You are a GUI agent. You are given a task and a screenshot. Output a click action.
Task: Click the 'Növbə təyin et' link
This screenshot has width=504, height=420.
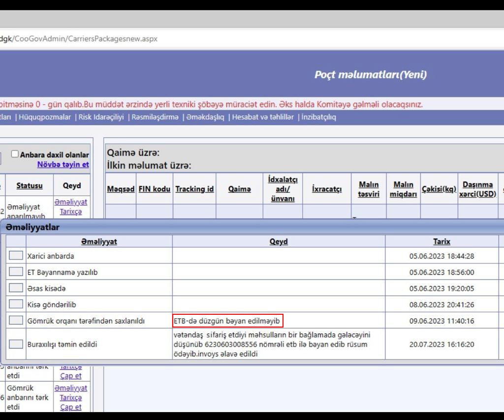point(63,164)
